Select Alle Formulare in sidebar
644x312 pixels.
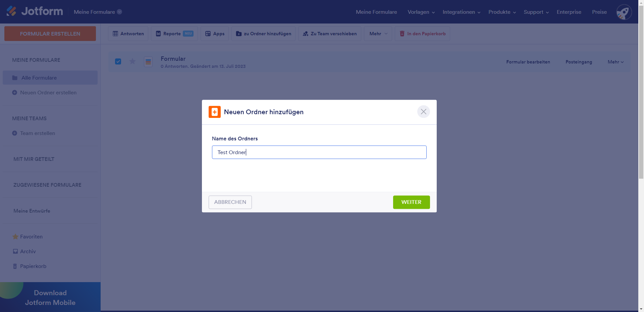click(x=50, y=78)
